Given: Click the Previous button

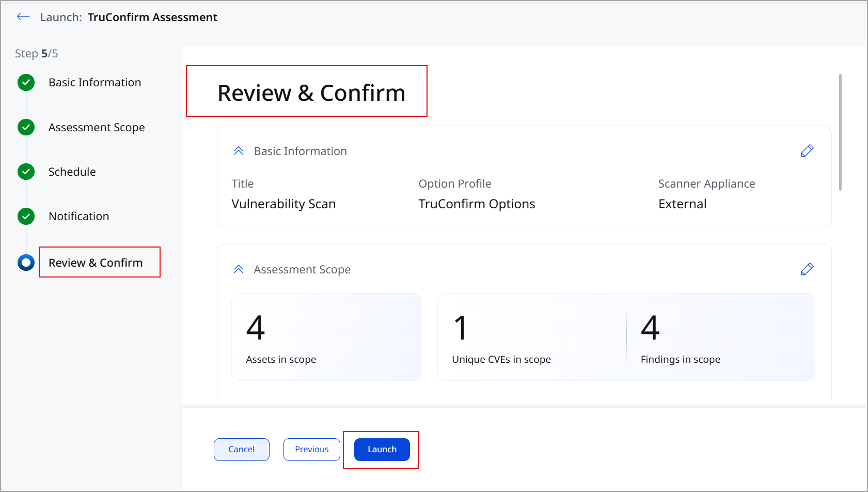Looking at the screenshot, I should (312, 450).
